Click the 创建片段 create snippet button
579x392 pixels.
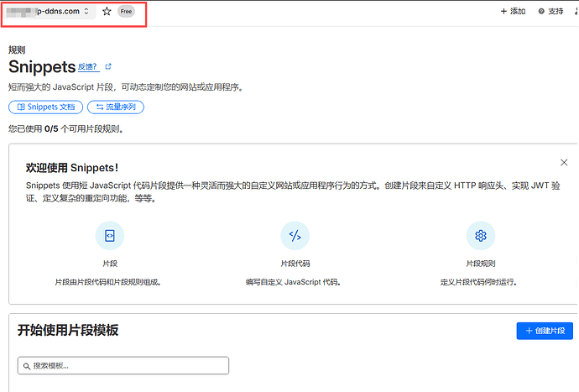[x=545, y=331]
